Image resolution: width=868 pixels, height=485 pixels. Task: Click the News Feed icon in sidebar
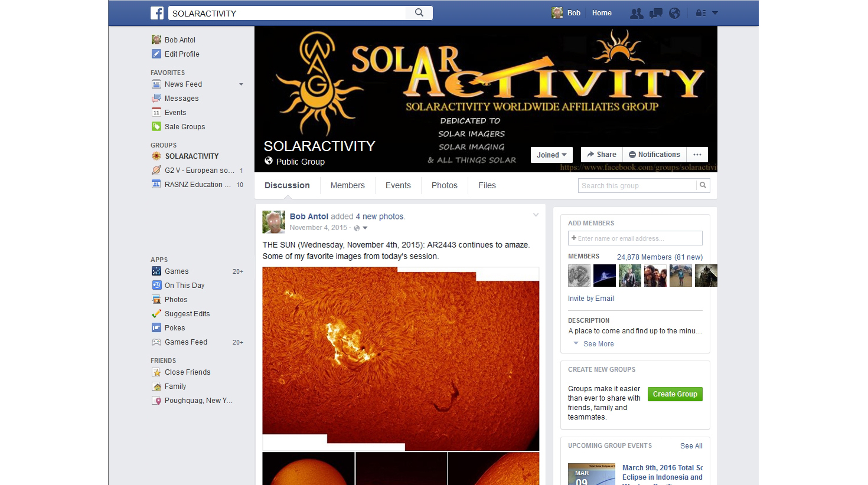(x=156, y=84)
